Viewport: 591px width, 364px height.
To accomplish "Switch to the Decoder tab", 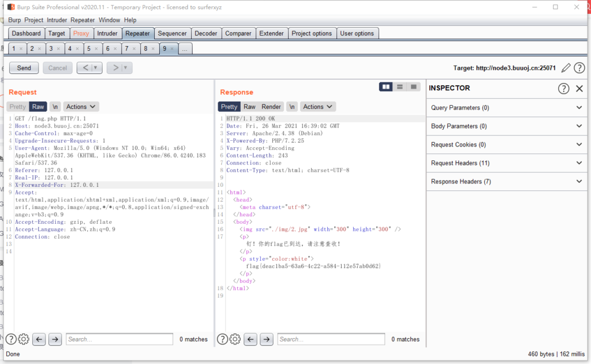I will click(206, 33).
